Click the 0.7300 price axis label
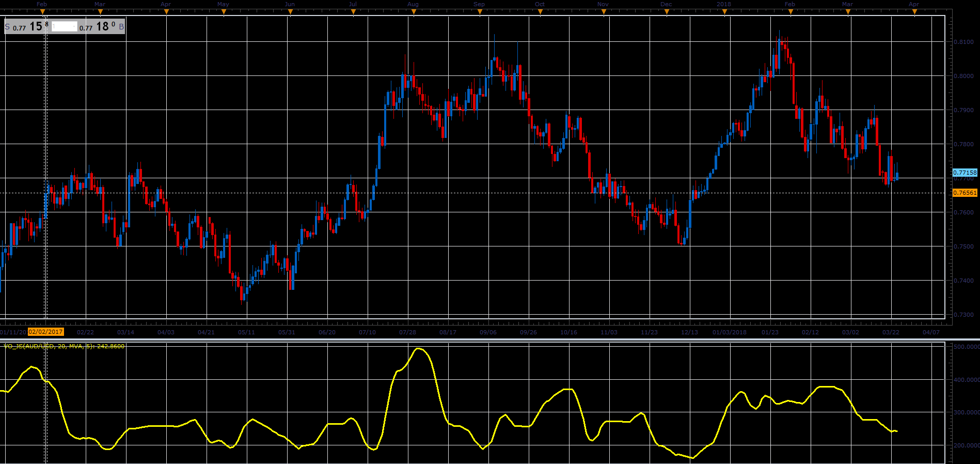This screenshot has height=464, width=980. point(963,315)
